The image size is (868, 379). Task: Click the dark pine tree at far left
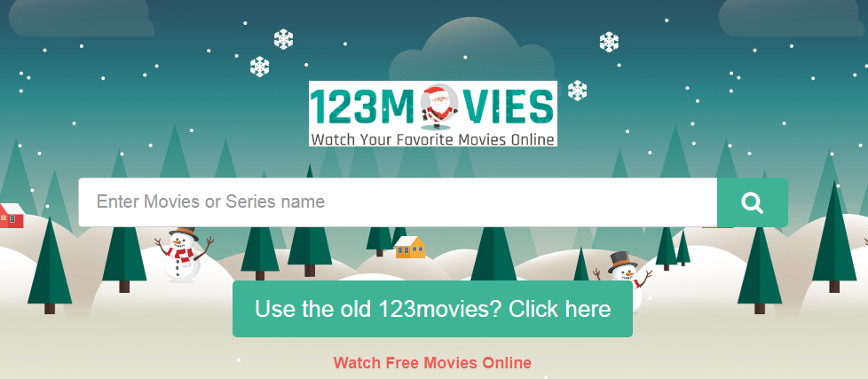coord(50,265)
